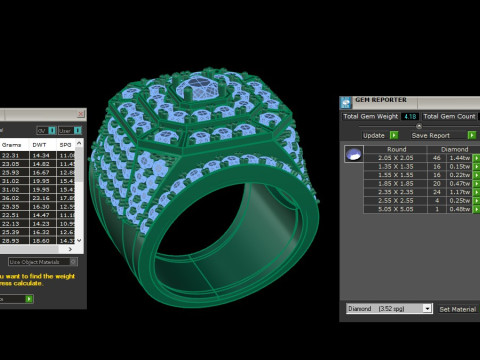Select the 2.35 X 2.35 gem size cell

tap(396, 192)
